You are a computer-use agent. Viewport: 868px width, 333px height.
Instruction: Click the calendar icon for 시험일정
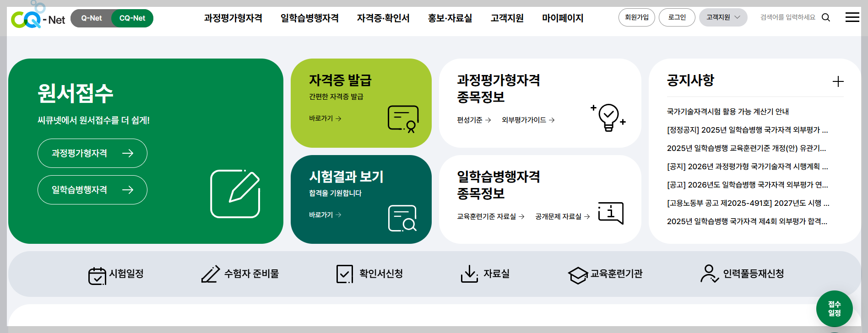point(97,276)
